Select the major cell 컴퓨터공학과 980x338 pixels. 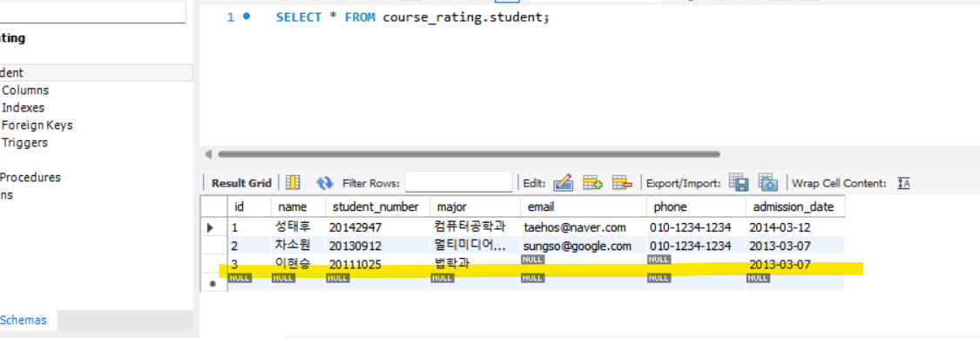(475, 226)
